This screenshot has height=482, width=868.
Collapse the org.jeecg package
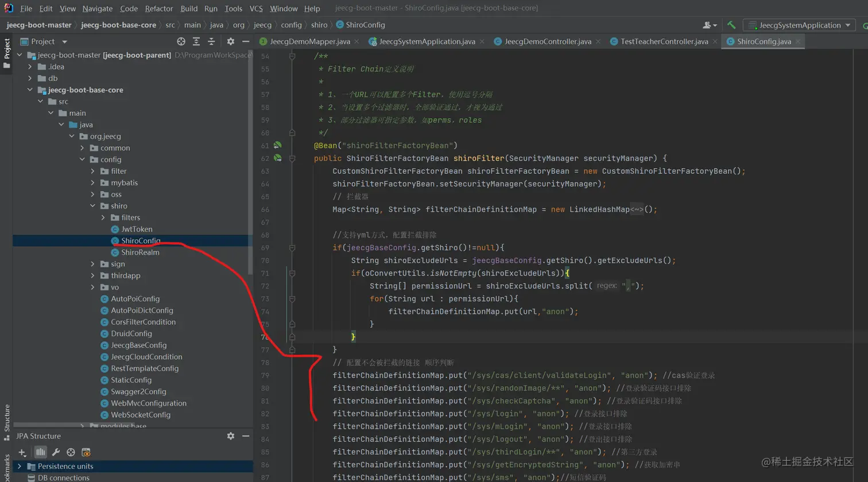point(72,137)
